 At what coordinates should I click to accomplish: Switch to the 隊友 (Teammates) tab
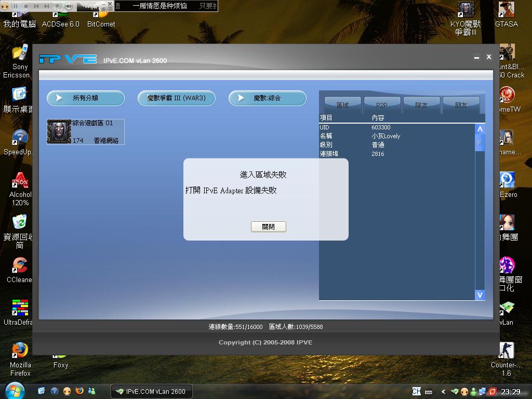coord(421,104)
